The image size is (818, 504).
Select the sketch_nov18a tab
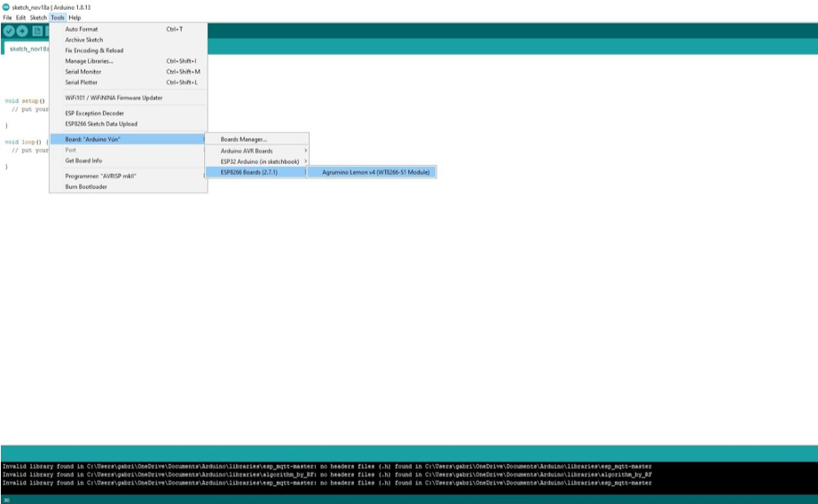pos(28,49)
